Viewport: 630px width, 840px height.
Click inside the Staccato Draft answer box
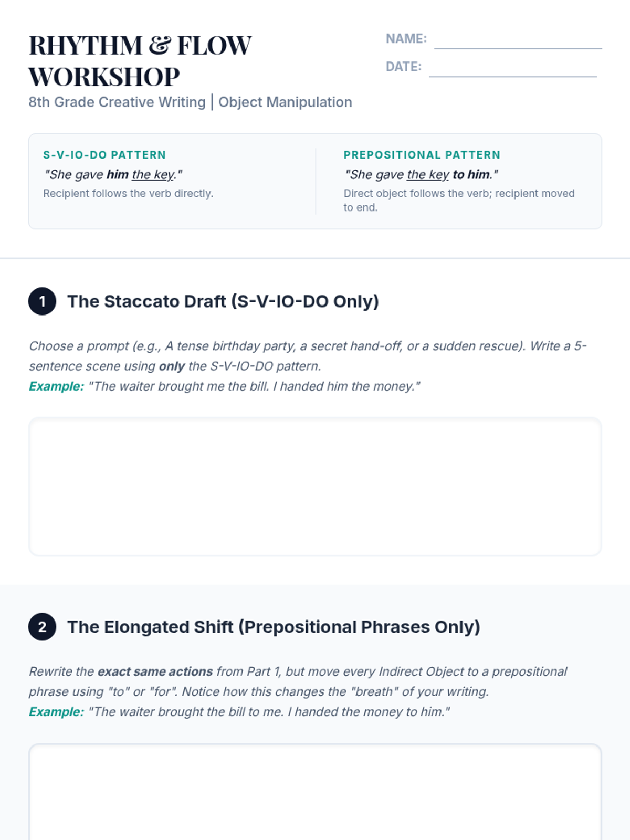315,487
